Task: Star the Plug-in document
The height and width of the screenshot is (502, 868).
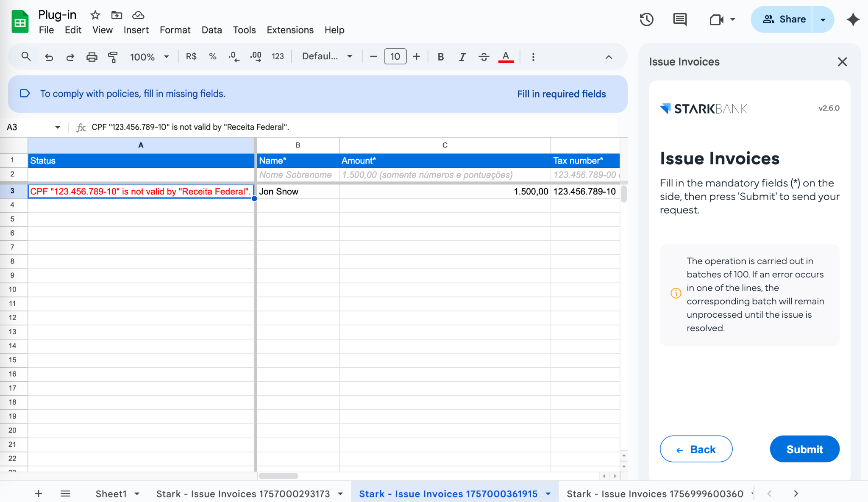Action: (x=95, y=15)
